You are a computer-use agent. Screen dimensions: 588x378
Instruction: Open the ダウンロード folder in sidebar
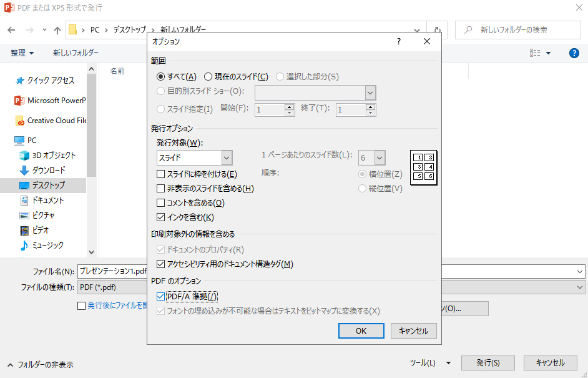[x=49, y=170]
